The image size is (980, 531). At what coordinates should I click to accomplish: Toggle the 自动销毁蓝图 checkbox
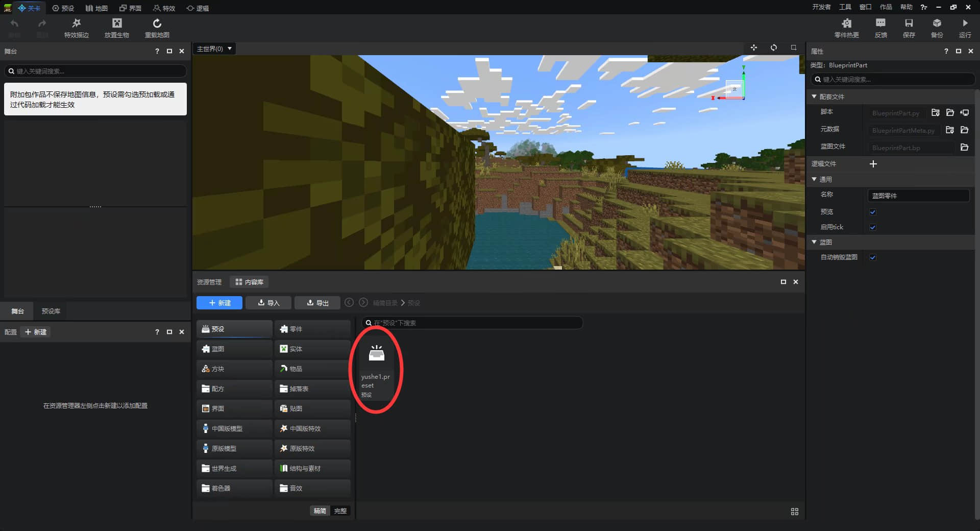click(873, 257)
